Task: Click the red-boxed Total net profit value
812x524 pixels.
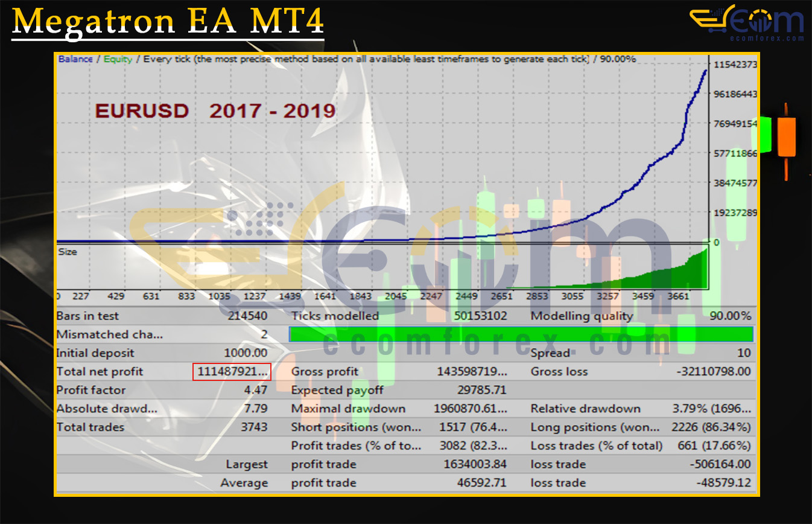Action: (x=232, y=372)
